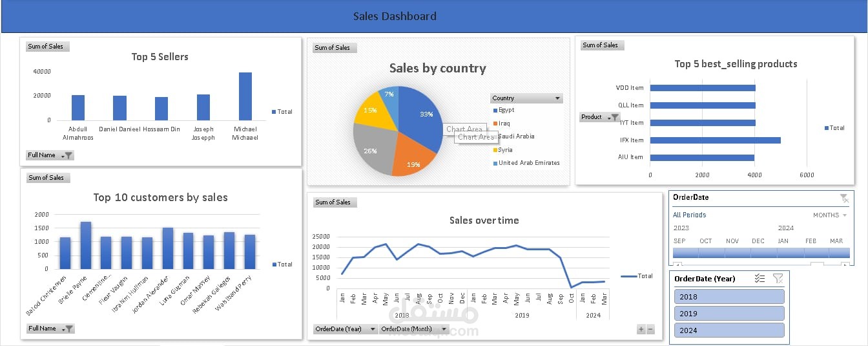Select 2019 in the year slicer

click(x=729, y=314)
